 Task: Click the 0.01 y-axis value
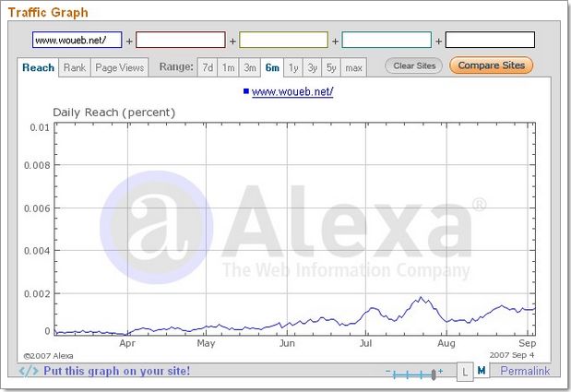tap(40, 127)
